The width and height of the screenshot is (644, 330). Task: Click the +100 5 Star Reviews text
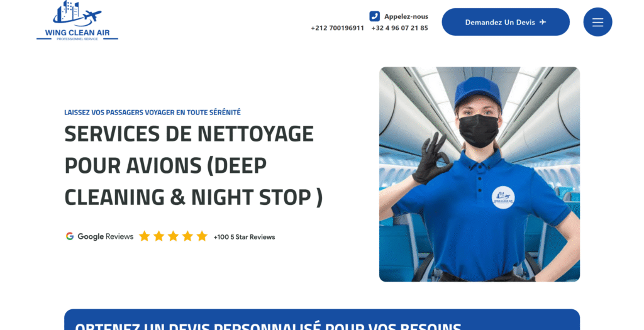point(244,237)
